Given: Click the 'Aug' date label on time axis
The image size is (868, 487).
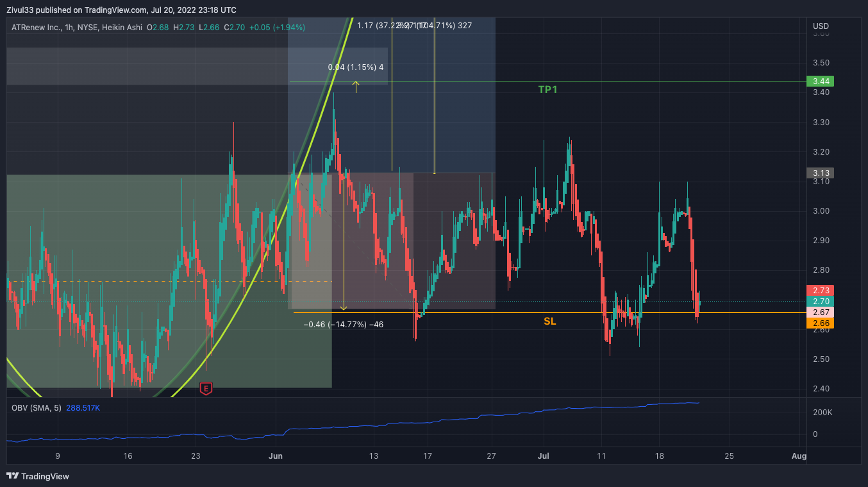Looking at the screenshot, I should [799, 456].
